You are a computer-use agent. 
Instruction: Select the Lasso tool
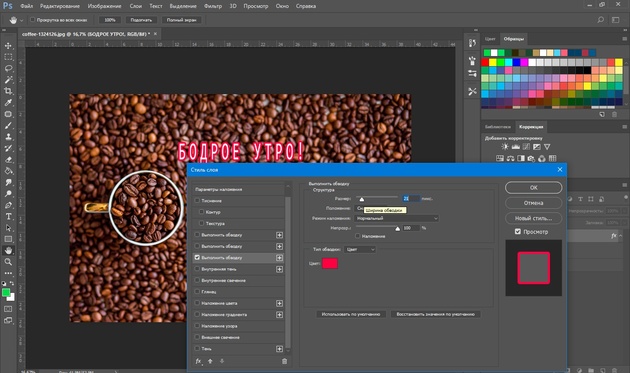[x=8, y=68]
